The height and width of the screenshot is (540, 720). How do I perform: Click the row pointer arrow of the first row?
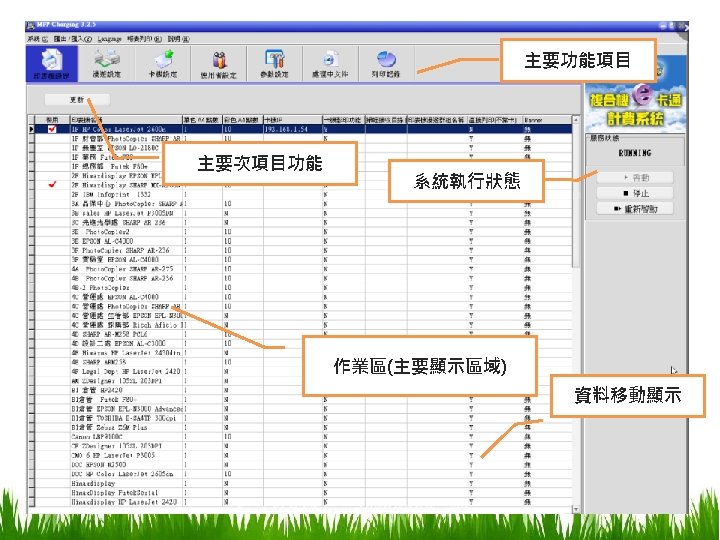pyautogui.click(x=31, y=129)
